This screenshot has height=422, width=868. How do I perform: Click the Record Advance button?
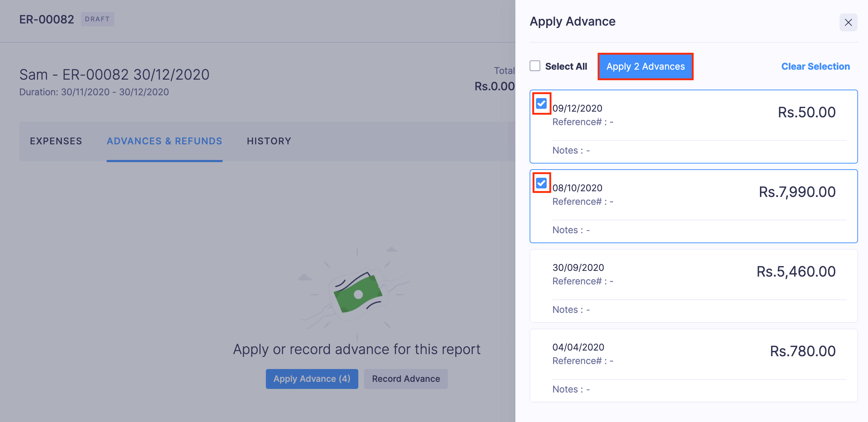406,379
